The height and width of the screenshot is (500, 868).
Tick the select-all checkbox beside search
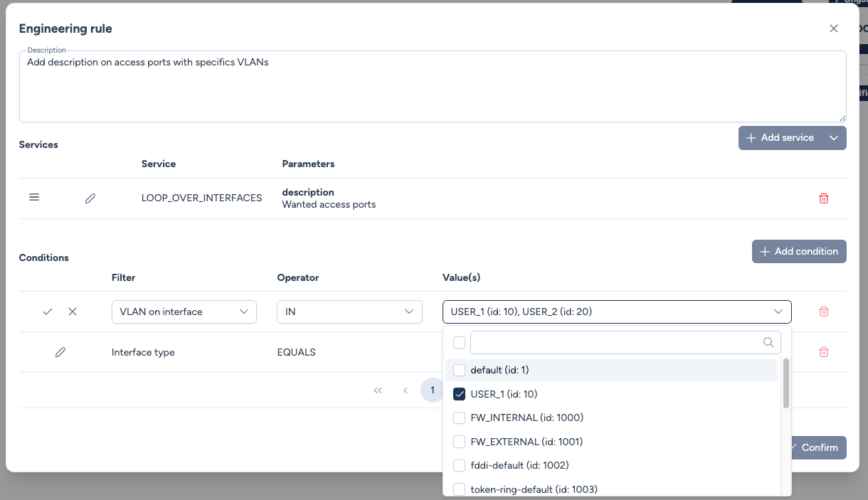[x=460, y=343]
